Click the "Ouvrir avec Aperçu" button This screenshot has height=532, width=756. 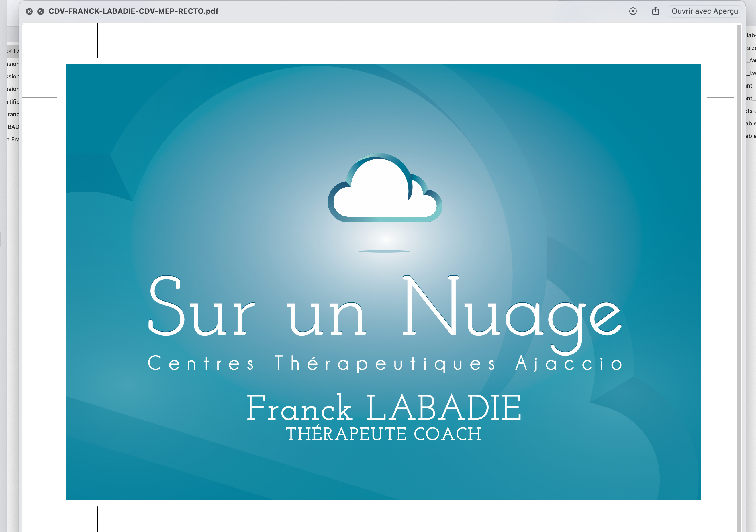tap(705, 11)
